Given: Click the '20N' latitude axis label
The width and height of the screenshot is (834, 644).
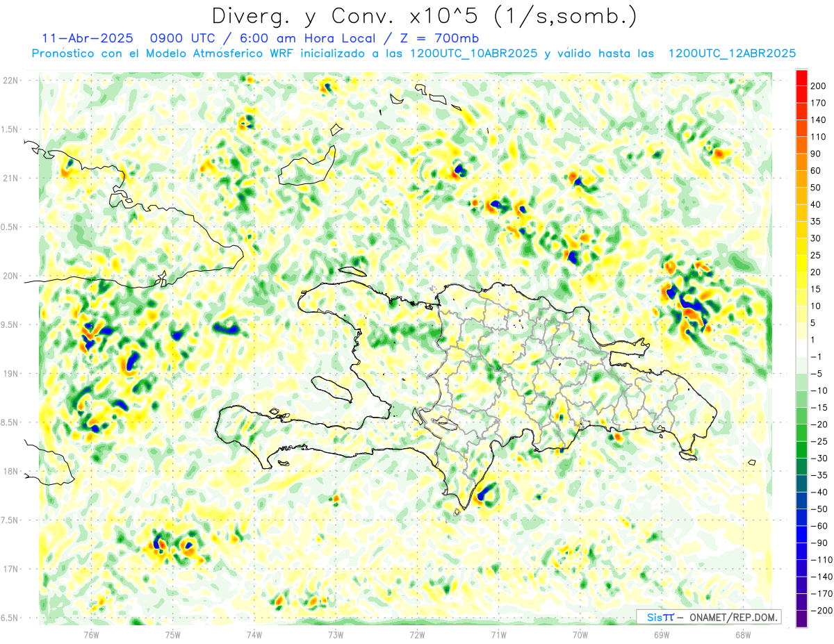Looking at the screenshot, I should coord(10,276).
